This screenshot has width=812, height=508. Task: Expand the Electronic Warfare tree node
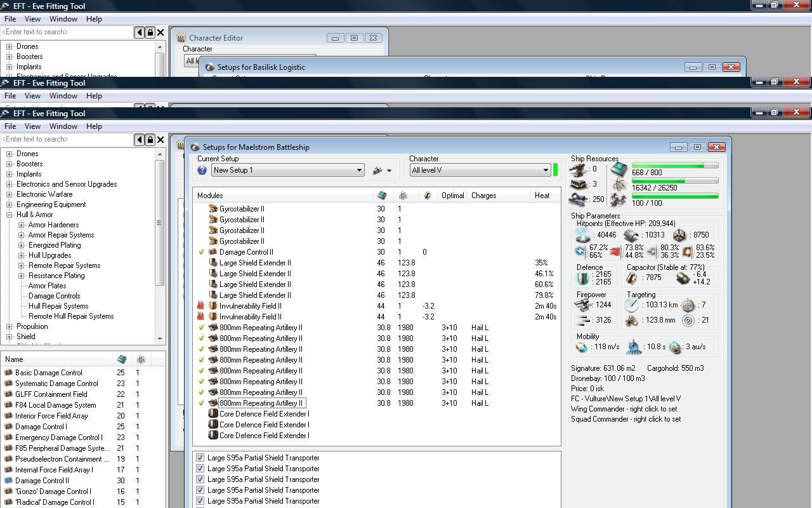[x=10, y=194]
